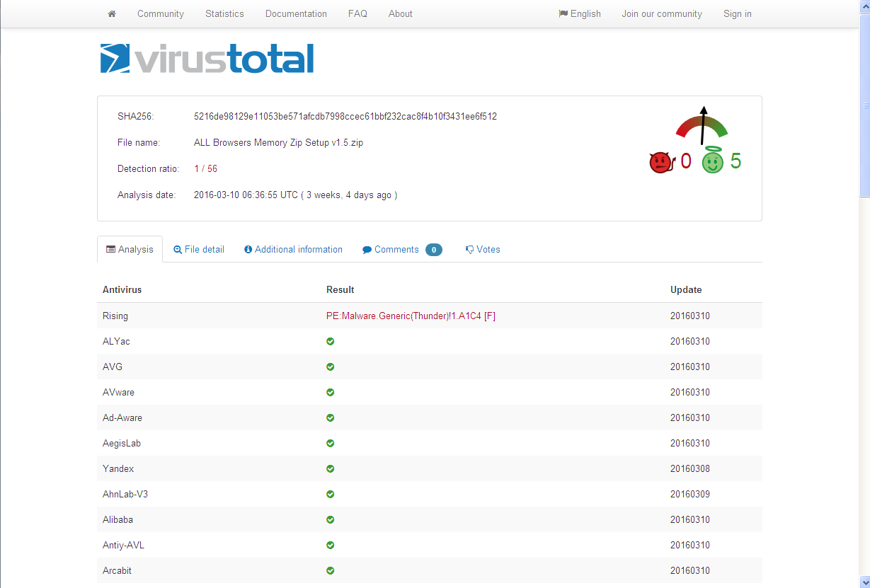Click the Alibaba antivirus name
Viewport: 870px width, 588px height.
(118, 519)
